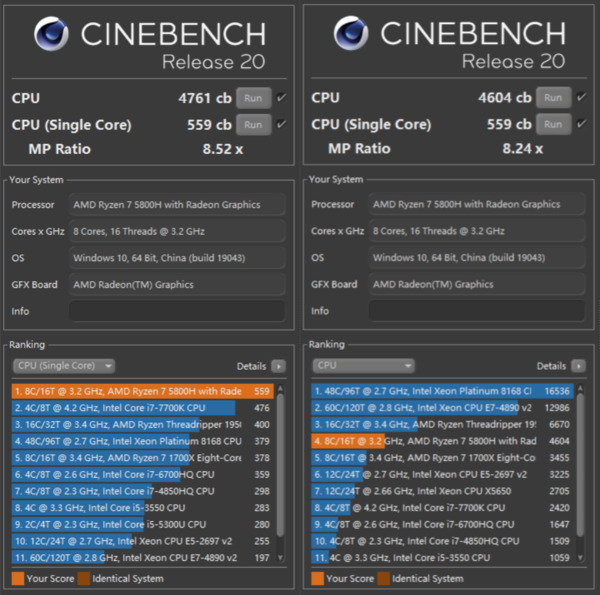
Task: Click Cinebench logo sphere in right window
Action: (x=351, y=33)
